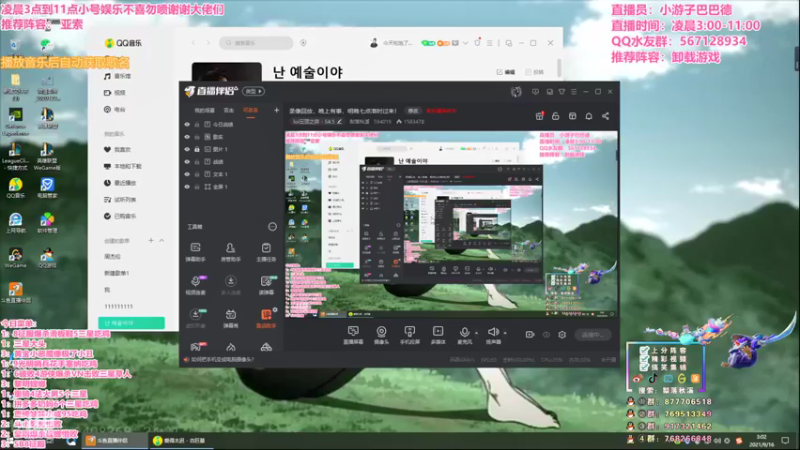
Task: Click the unlock padlock icon in top toolbar
Action: pyautogui.click(x=556, y=116)
